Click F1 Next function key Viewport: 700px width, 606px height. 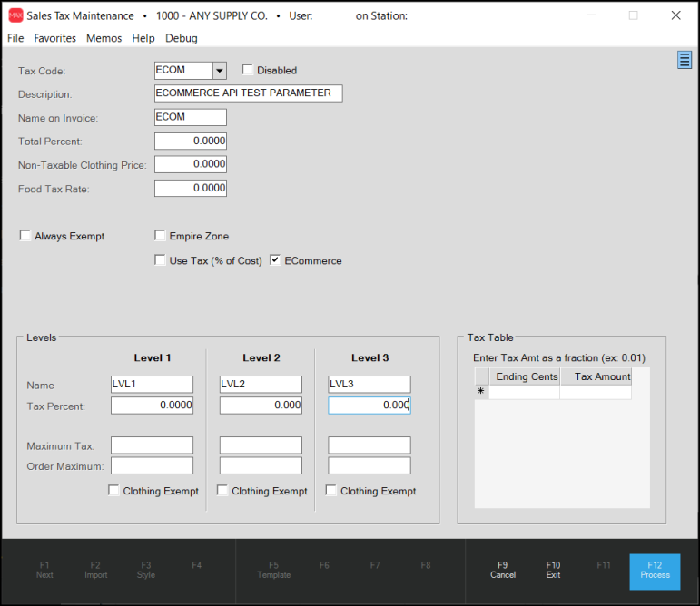pyautogui.click(x=44, y=570)
